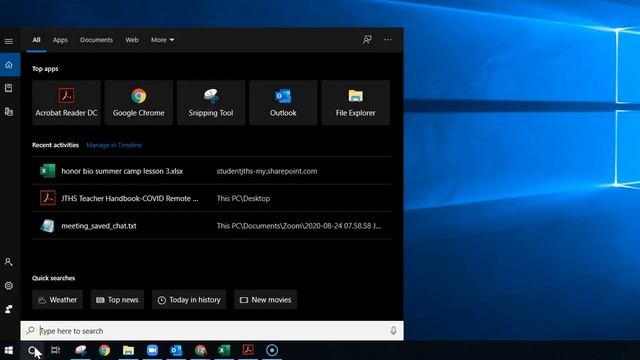Screen dimensions: 640x360
Task: Run the Today in history quick search
Action: pos(189,300)
